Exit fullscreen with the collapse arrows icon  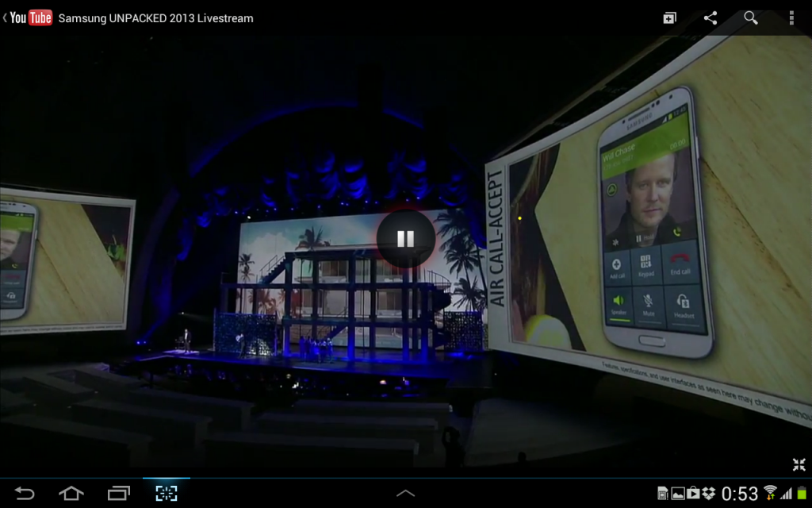tap(799, 464)
